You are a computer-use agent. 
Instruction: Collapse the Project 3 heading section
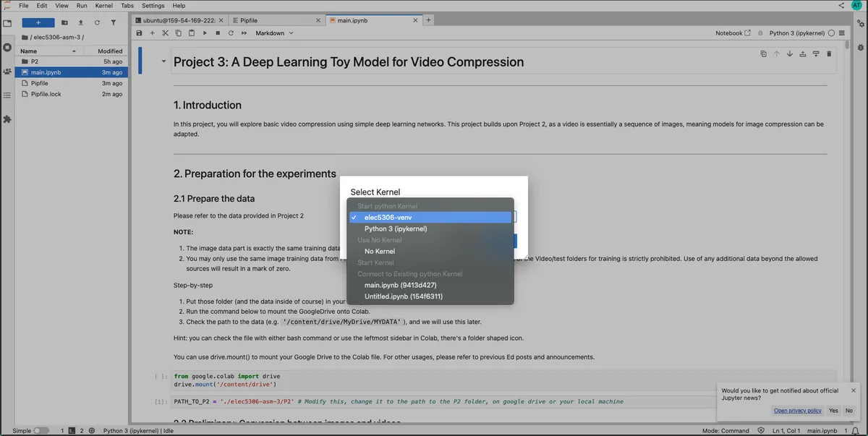(x=163, y=62)
